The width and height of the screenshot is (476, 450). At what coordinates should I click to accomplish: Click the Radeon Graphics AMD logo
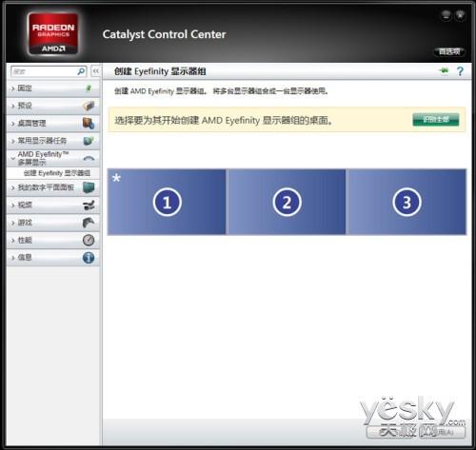pos(53,33)
